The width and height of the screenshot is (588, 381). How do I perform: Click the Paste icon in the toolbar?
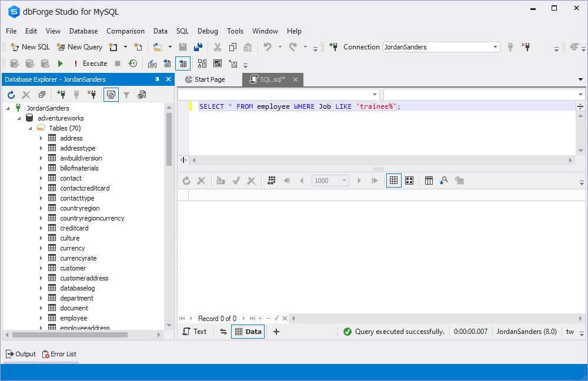point(248,47)
